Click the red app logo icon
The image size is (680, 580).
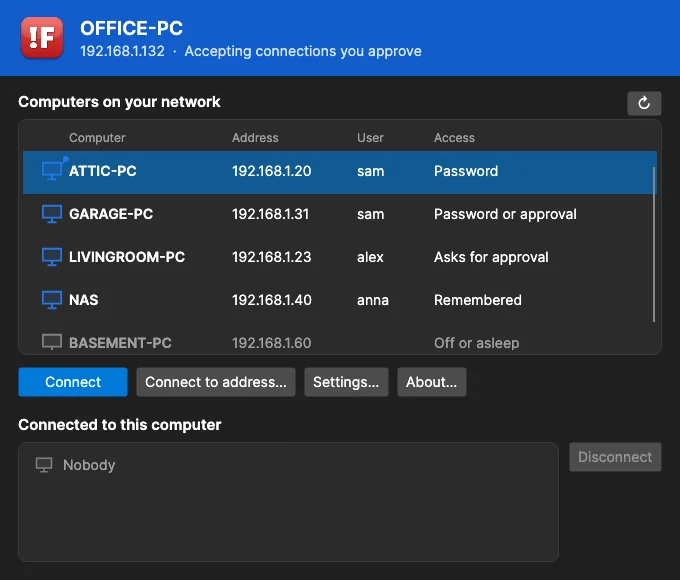[42, 38]
